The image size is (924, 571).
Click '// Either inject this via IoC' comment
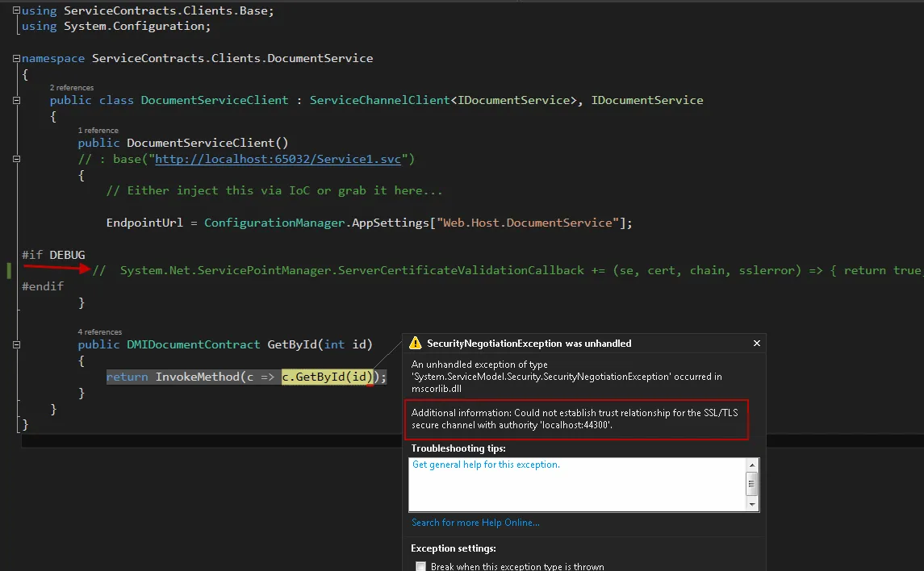click(274, 190)
